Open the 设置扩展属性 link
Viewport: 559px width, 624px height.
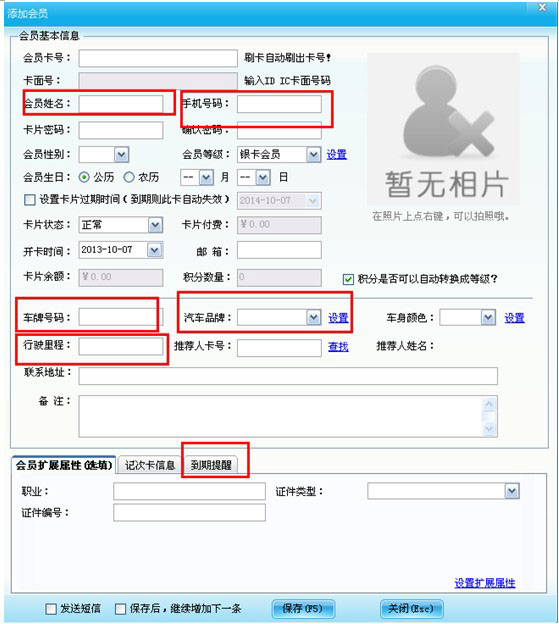pos(485,583)
